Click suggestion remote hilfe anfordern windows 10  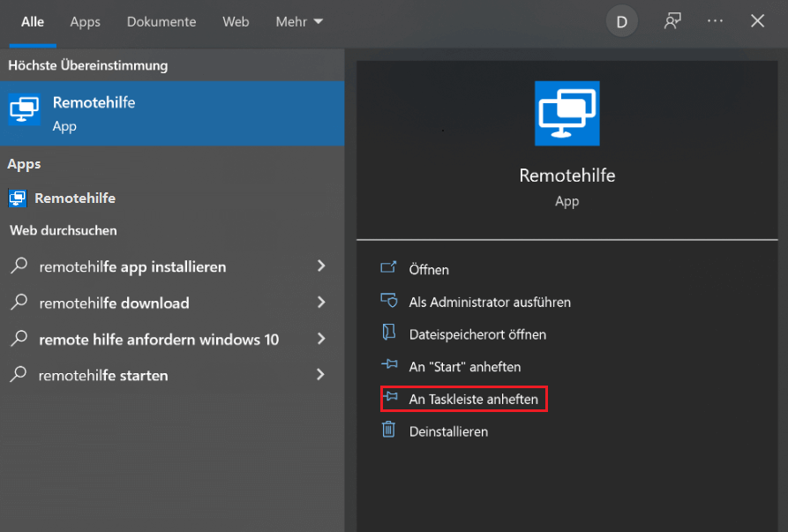[159, 340]
